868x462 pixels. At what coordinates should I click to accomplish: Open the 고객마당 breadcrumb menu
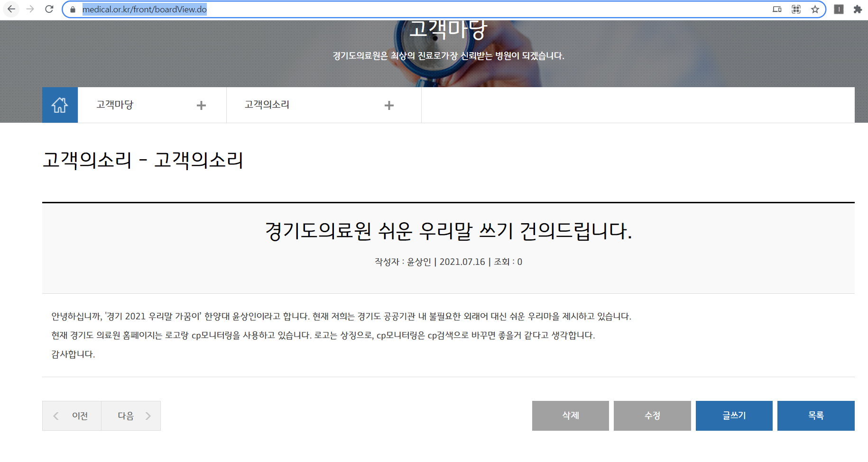tap(115, 105)
